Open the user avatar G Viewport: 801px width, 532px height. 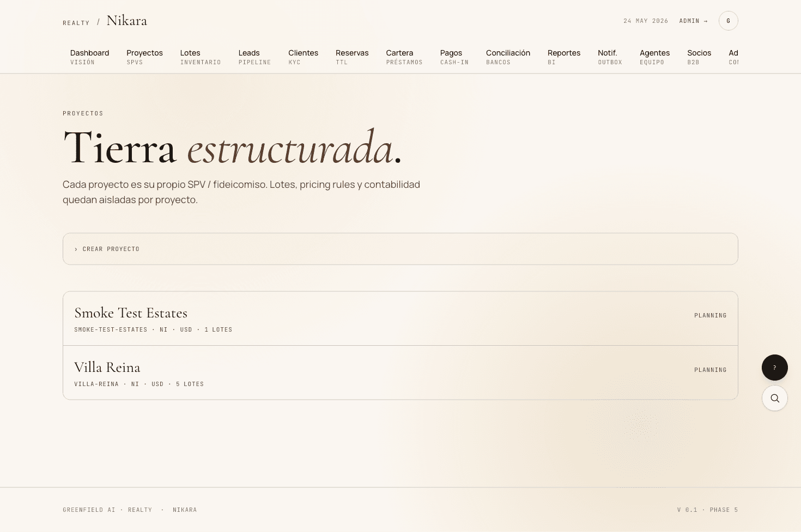click(x=728, y=21)
